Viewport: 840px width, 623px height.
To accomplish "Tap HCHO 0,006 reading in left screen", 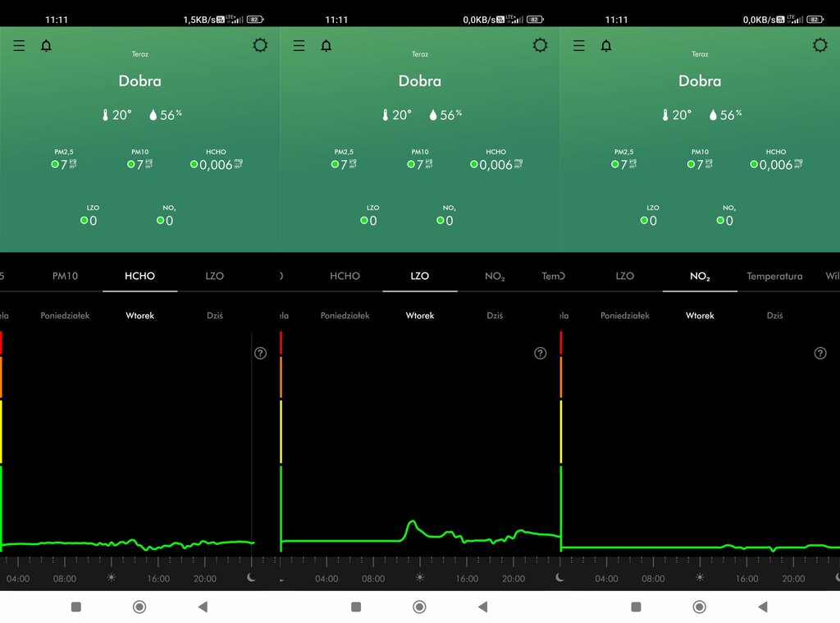I will pos(216,160).
